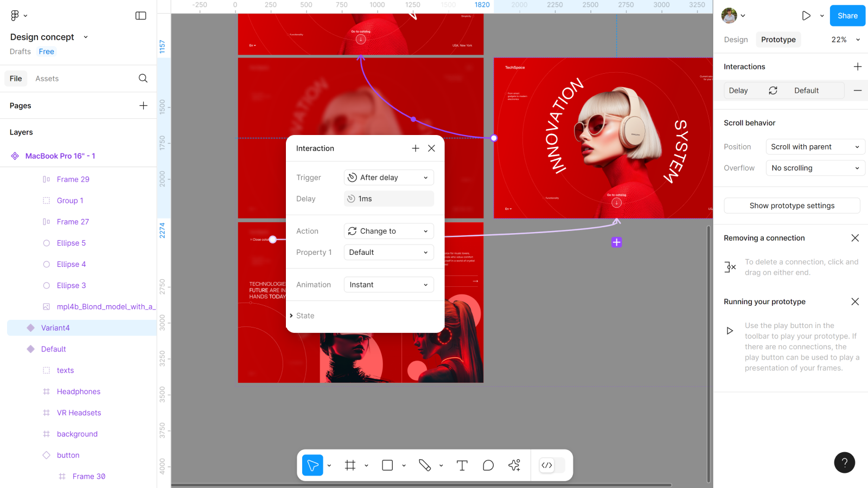Toggle Dev Mode switch in the toolbar
Viewport: 868px width, 488px height.
point(553,465)
